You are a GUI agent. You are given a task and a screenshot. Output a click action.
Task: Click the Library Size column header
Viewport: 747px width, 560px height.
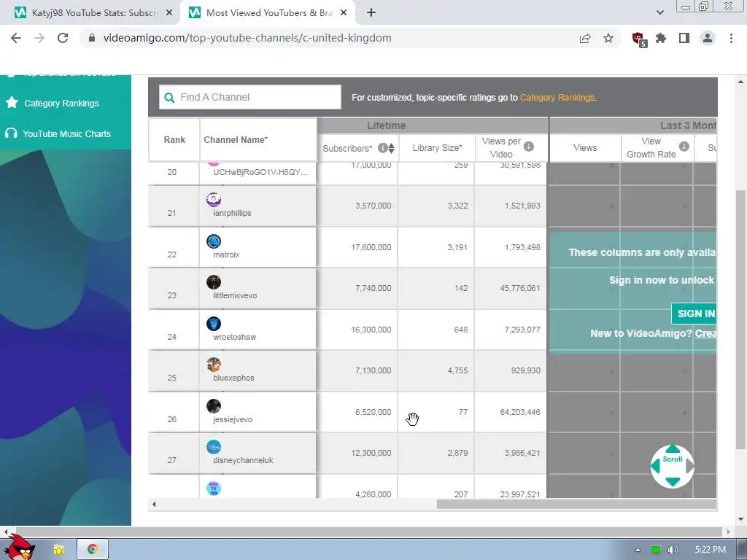437,148
